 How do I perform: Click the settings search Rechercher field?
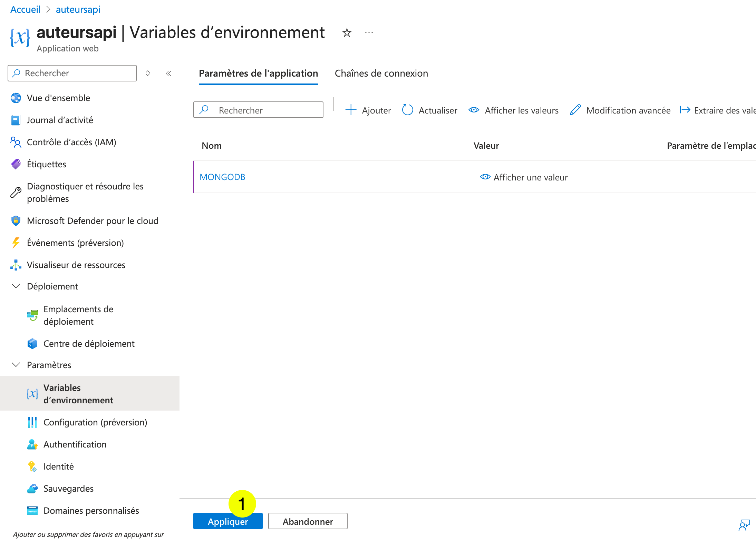[x=258, y=110]
